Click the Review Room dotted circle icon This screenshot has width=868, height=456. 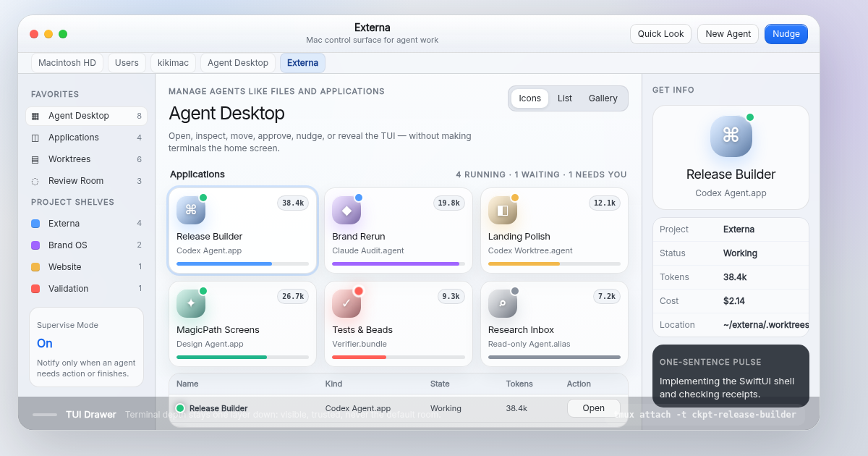[x=35, y=181]
